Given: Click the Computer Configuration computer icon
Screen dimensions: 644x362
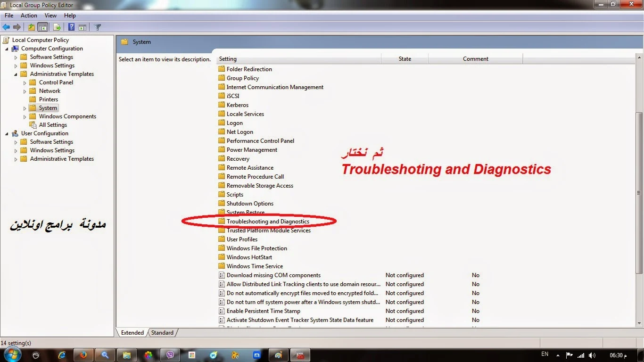Looking at the screenshot, I should (15, 49).
